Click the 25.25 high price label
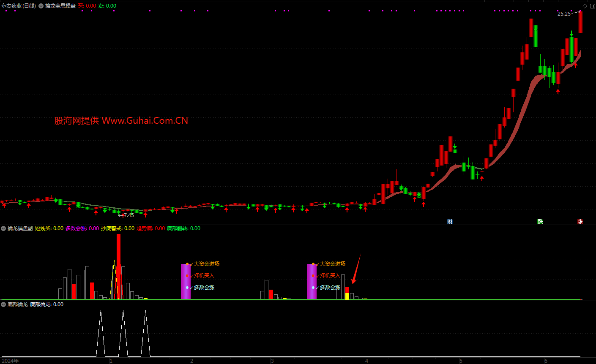596x364 pixels. click(564, 14)
